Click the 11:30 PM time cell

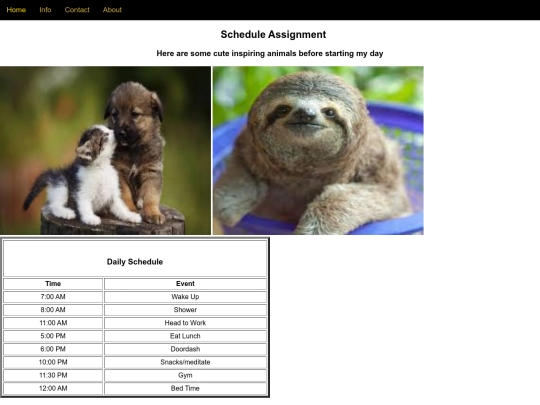[53, 375]
